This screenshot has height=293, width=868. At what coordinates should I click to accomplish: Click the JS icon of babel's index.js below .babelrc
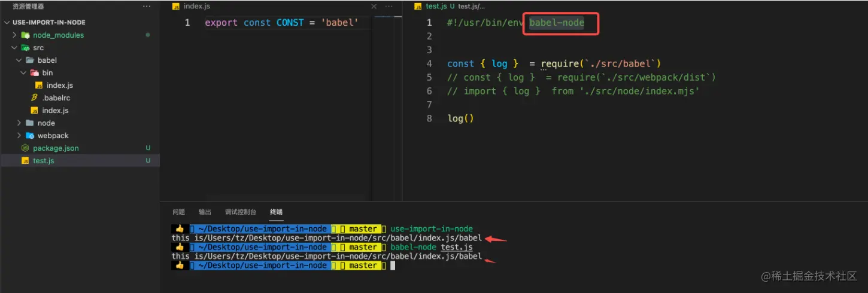[34, 111]
